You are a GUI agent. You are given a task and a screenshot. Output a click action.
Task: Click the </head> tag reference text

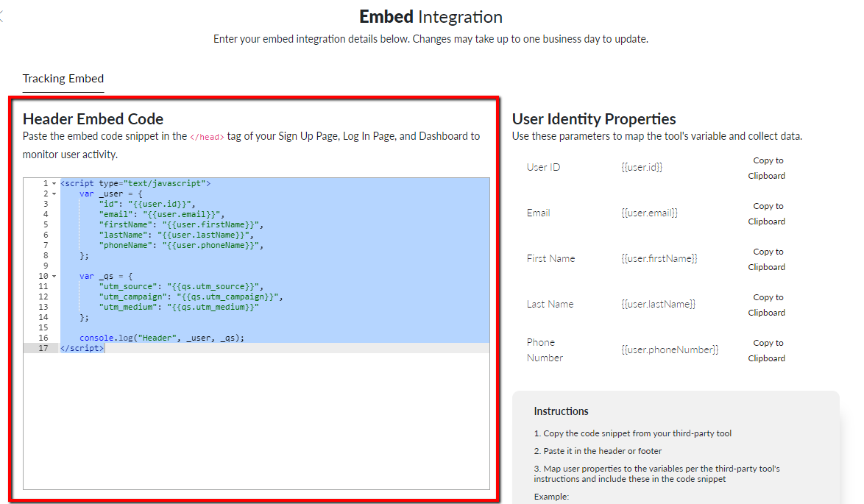click(x=208, y=137)
